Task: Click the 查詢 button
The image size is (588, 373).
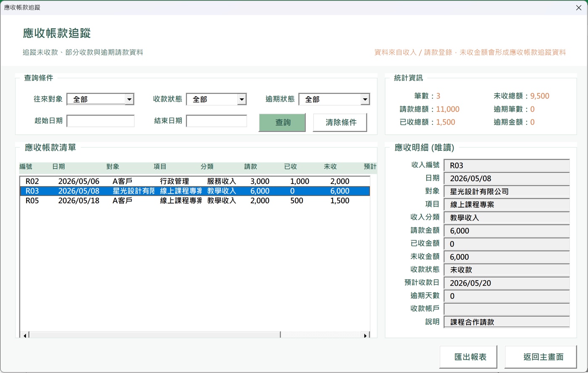Action: (282, 122)
